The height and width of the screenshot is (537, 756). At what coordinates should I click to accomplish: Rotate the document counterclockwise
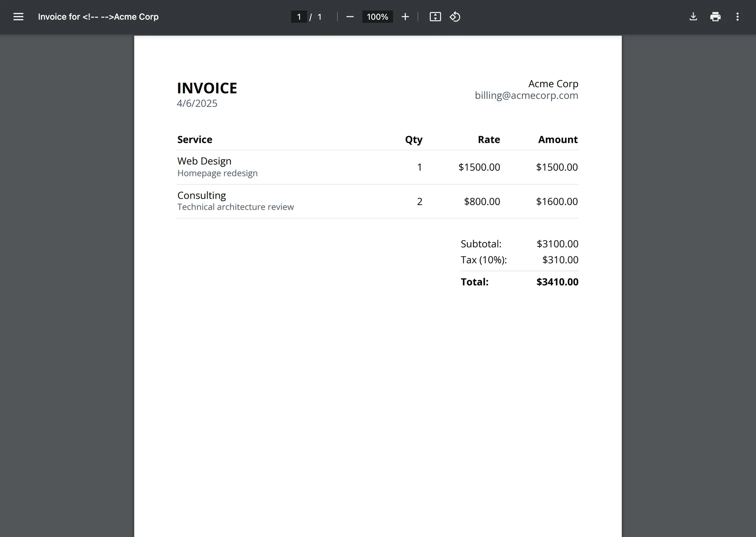point(455,17)
